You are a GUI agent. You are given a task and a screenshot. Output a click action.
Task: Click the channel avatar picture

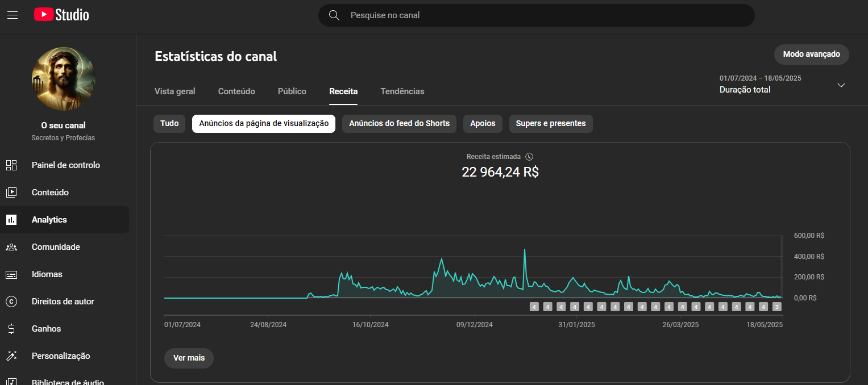point(64,79)
